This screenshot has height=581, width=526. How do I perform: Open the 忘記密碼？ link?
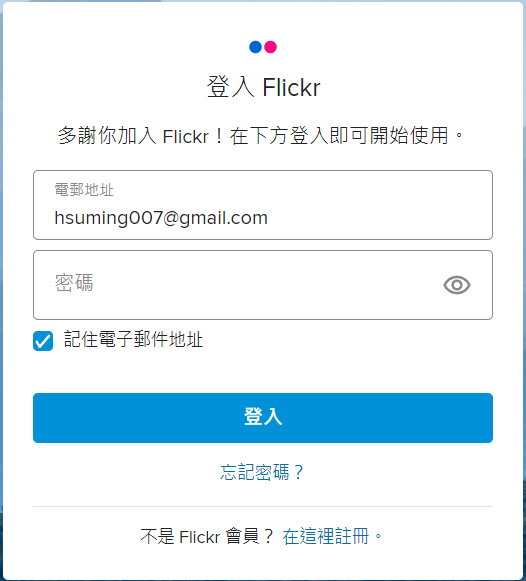pyautogui.click(x=262, y=472)
